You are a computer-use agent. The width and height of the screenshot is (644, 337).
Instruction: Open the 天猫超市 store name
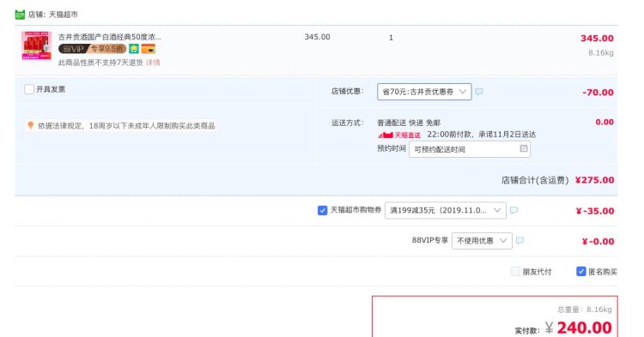[x=64, y=15]
